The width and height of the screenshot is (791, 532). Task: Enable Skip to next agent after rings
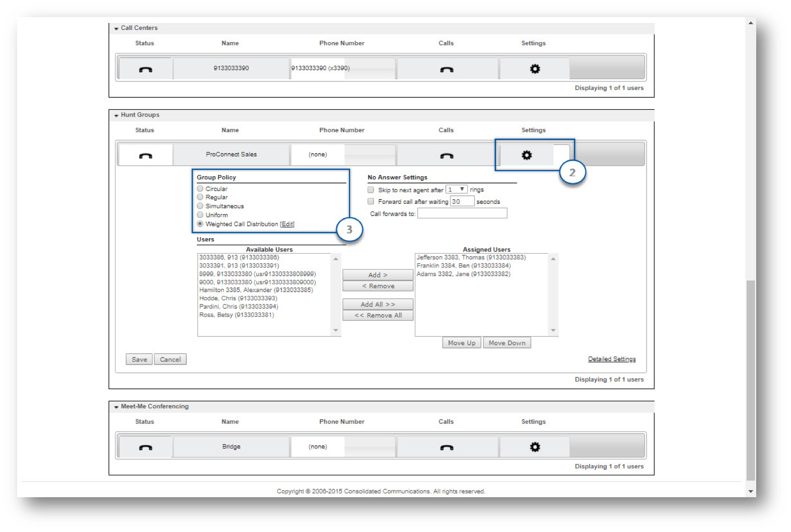[x=370, y=189]
